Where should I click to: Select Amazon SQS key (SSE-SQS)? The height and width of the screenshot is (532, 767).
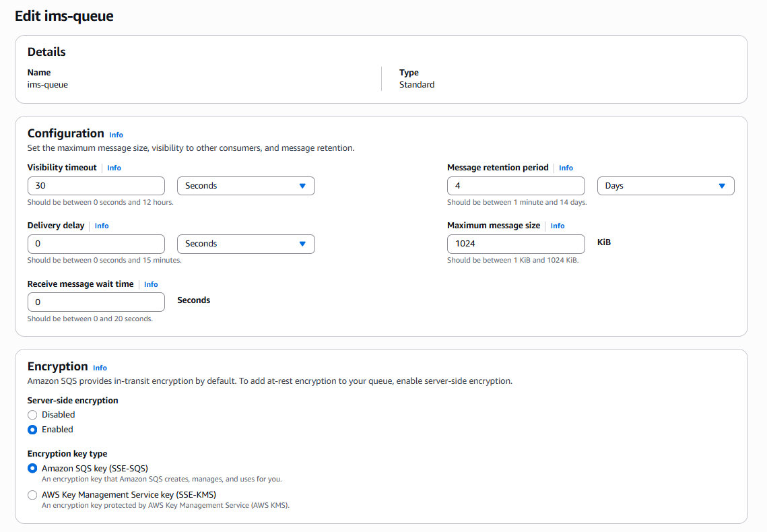point(32,468)
